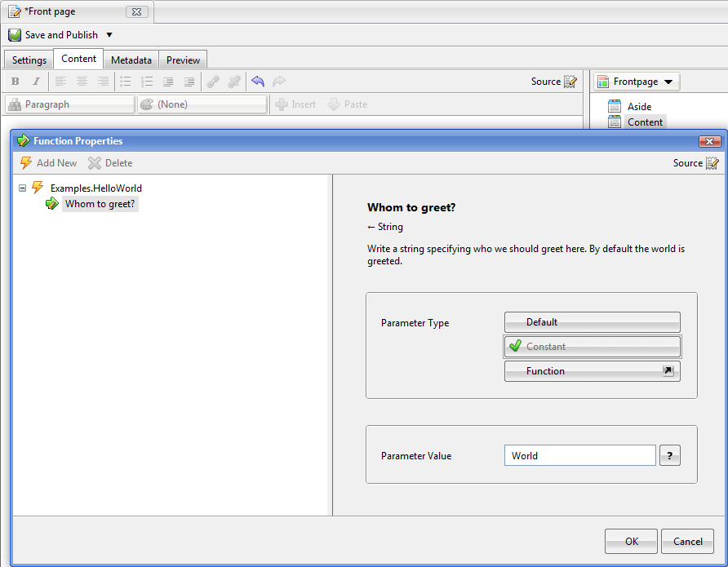This screenshot has height=567, width=728.
Task: Click into the Parameter Value text field
Action: coord(579,456)
